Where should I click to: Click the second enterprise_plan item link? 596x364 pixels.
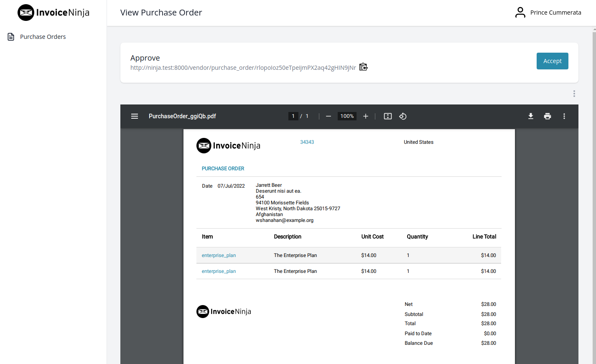point(219,271)
